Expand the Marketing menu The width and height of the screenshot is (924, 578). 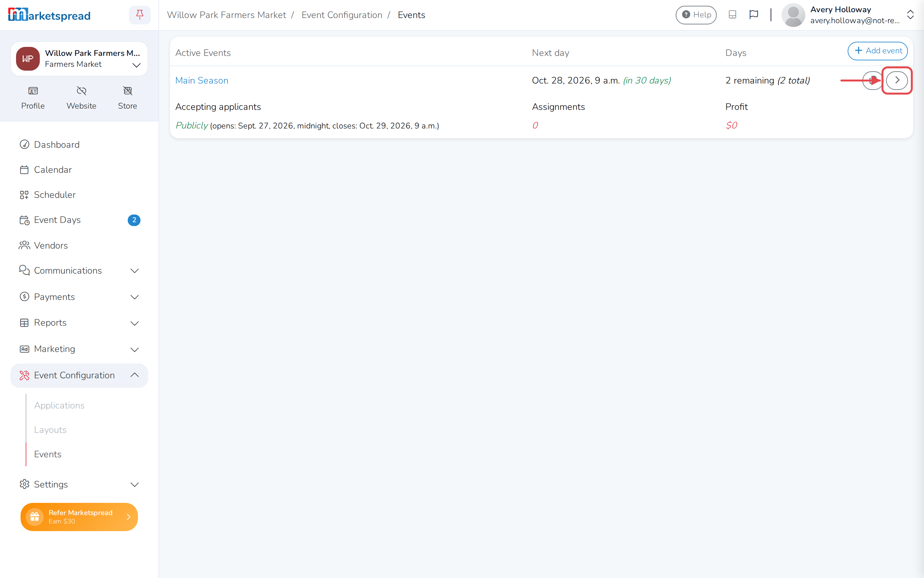coord(79,349)
